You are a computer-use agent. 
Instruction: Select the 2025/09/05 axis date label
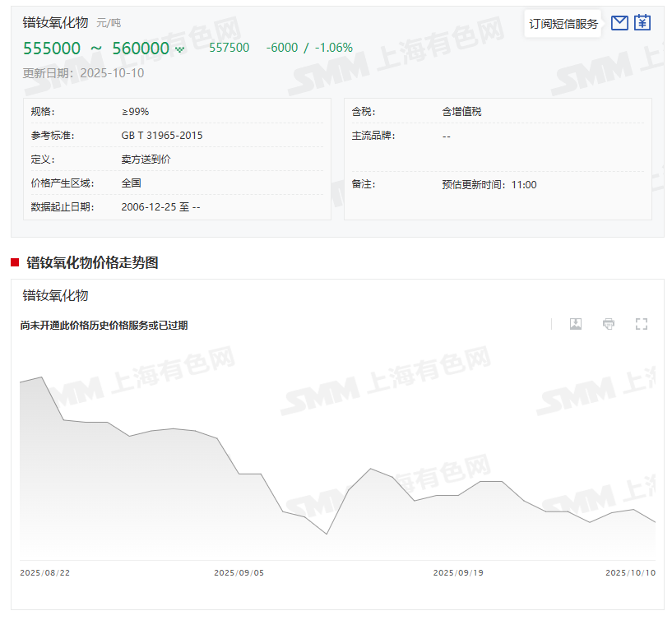pos(239,572)
